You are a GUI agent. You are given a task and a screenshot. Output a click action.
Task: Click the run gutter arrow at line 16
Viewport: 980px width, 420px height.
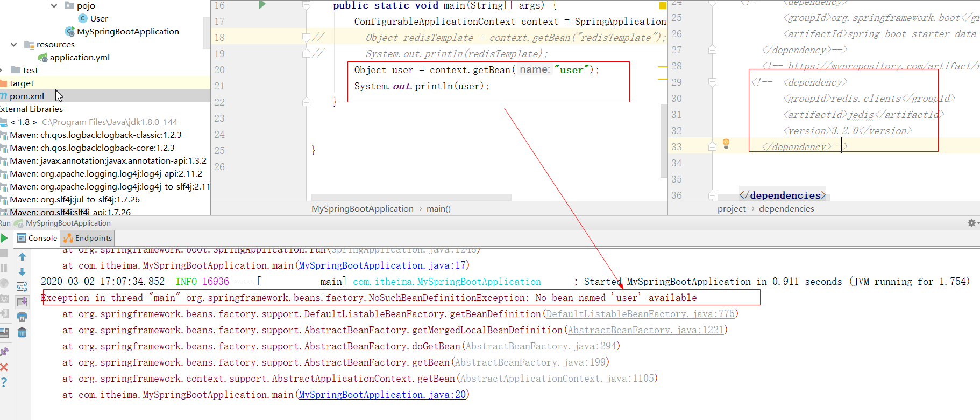262,5
